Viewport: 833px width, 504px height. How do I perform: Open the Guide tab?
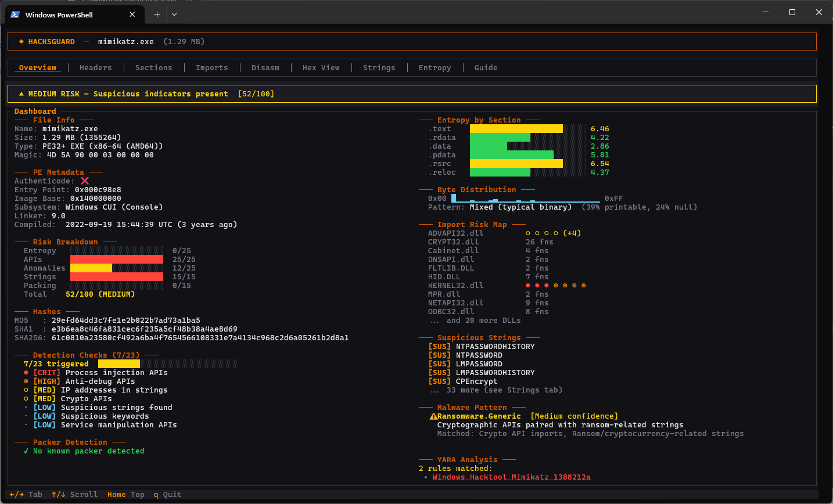click(x=486, y=68)
